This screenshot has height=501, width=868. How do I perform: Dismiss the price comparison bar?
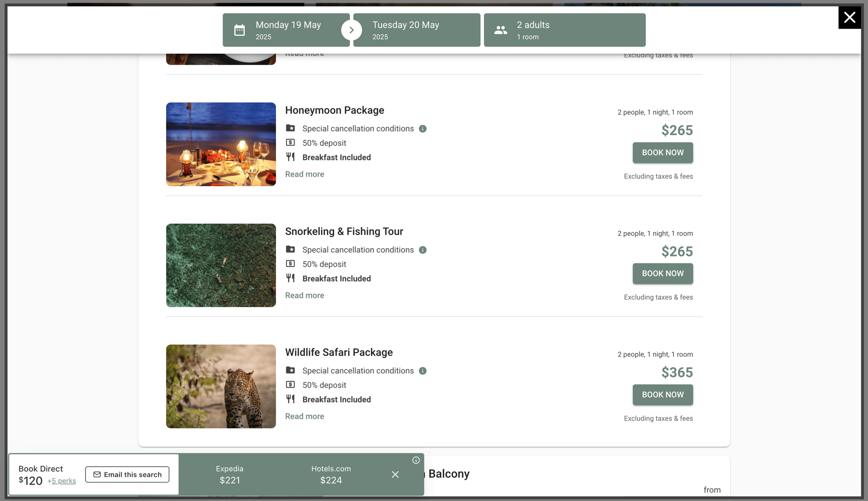(x=395, y=475)
